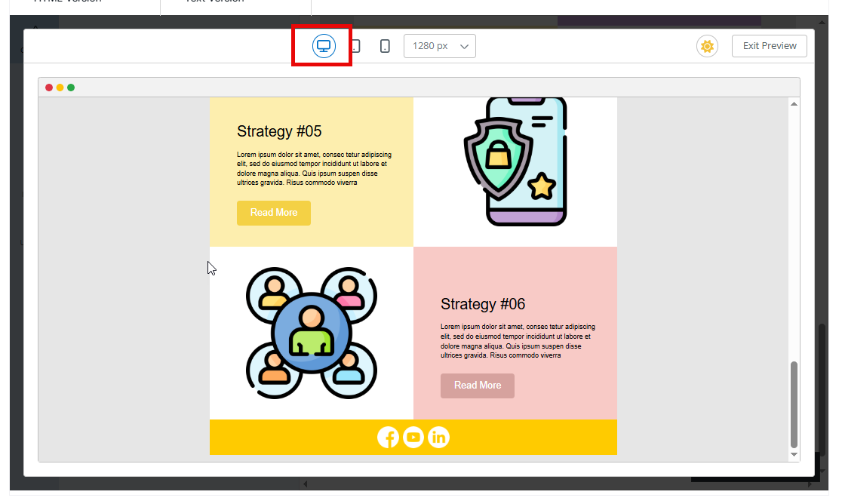Screen dimensions: 842x504
Task: Toggle the light/dark mode sun icon
Action: [x=707, y=46]
